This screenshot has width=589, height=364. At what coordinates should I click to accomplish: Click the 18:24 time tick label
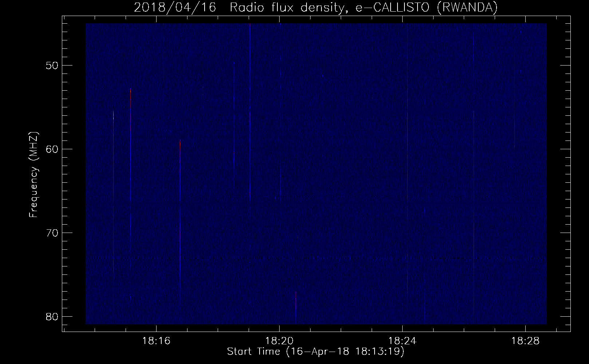pos(402,341)
